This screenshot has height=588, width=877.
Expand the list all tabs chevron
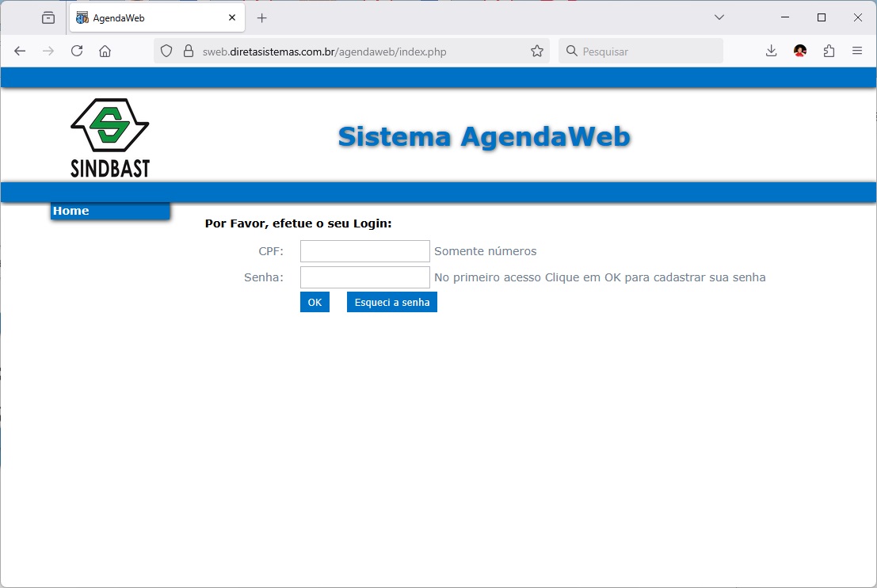[x=719, y=17]
